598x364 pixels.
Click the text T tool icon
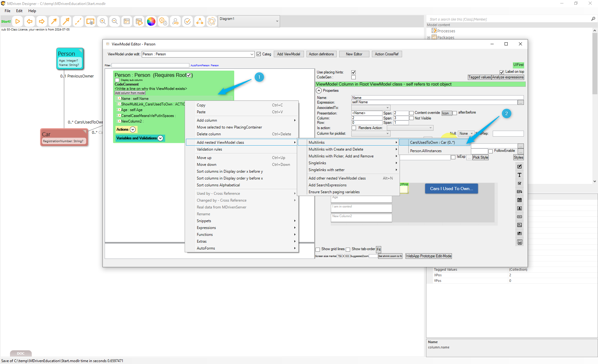tap(519, 175)
